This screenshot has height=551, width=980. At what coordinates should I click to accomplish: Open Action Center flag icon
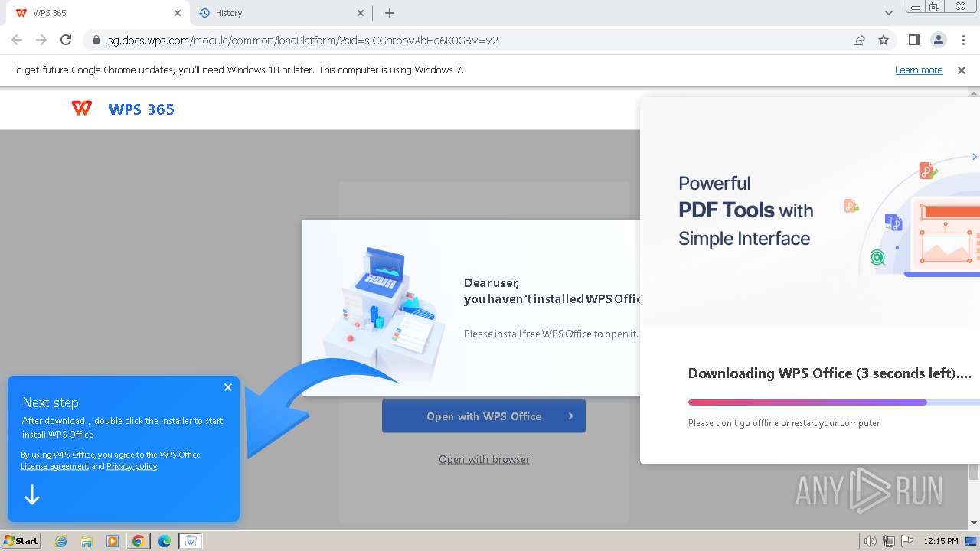tap(907, 541)
